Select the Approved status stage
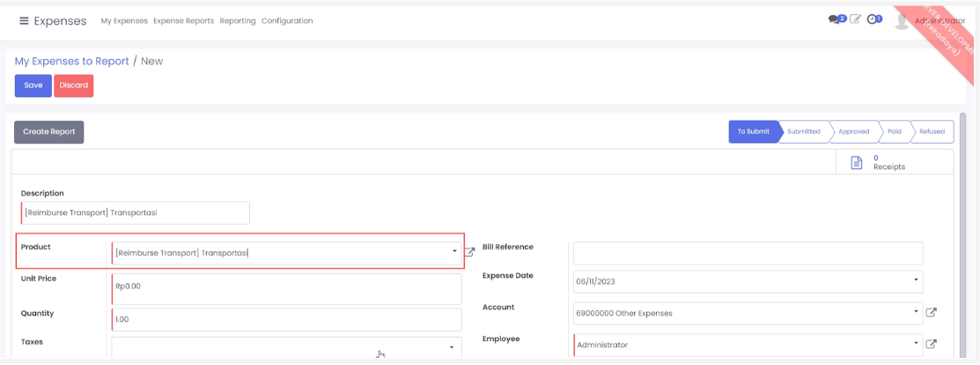This screenshot has width=980, height=365. [x=853, y=131]
